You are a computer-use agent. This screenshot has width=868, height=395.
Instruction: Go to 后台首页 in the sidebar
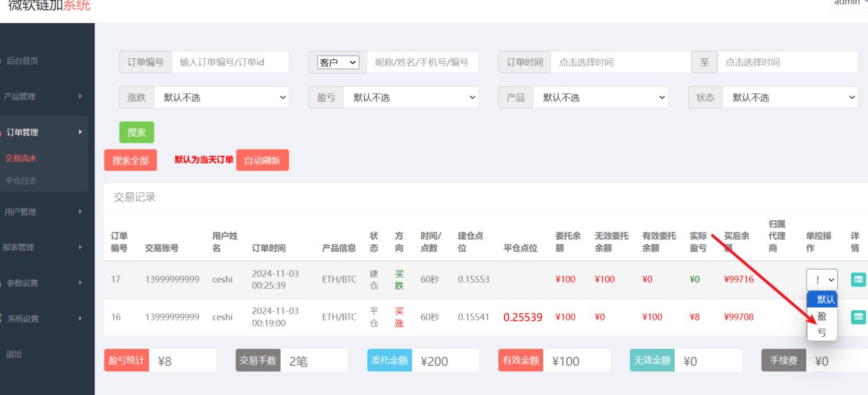[x=22, y=61]
